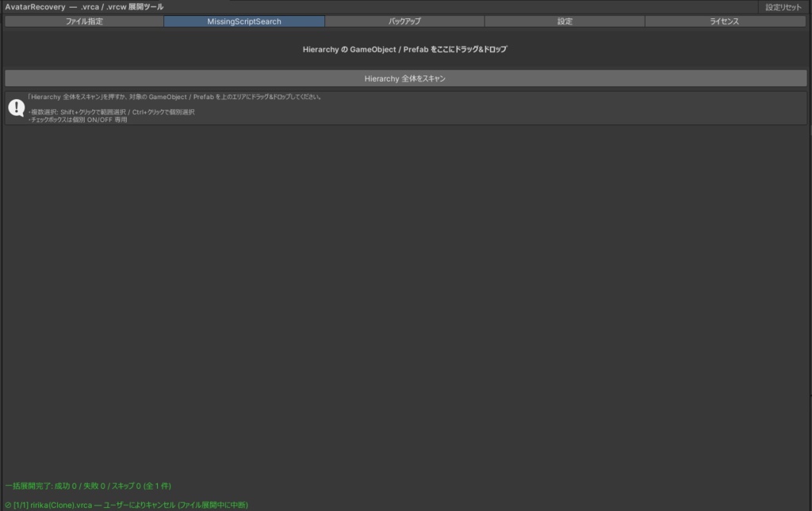Switch to the ファイル指定 tab
This screenshot has height=511, width=812.
(x=84, y=21)
